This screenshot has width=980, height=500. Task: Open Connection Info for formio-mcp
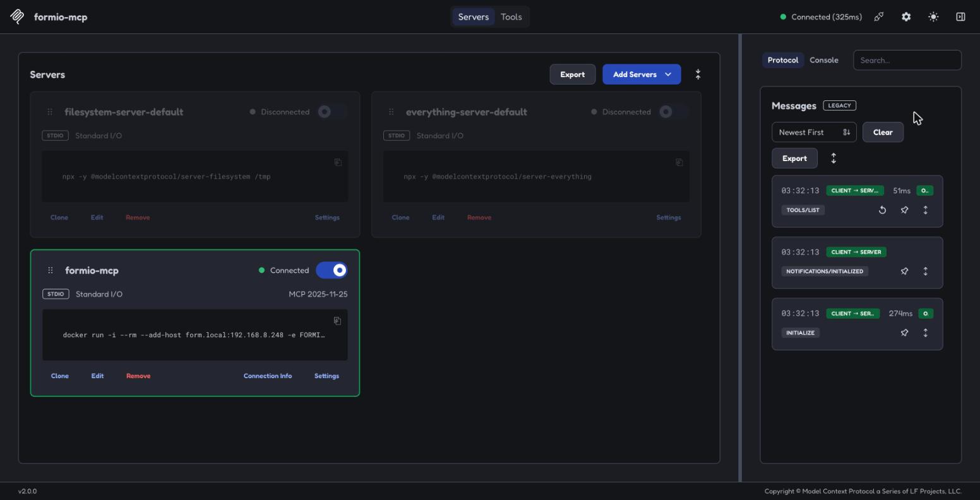click(x=268, y=376)
